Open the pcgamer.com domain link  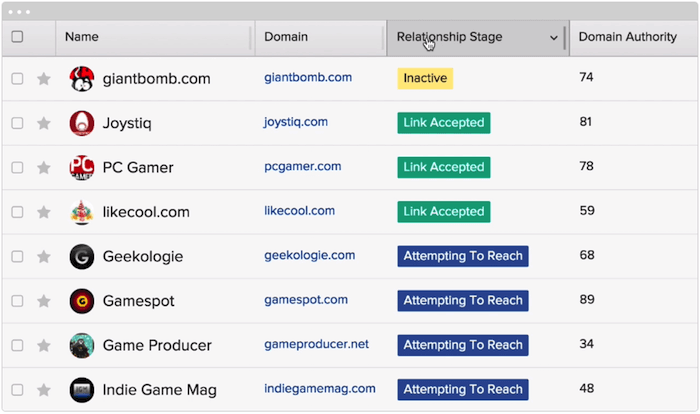coord(302,167)
